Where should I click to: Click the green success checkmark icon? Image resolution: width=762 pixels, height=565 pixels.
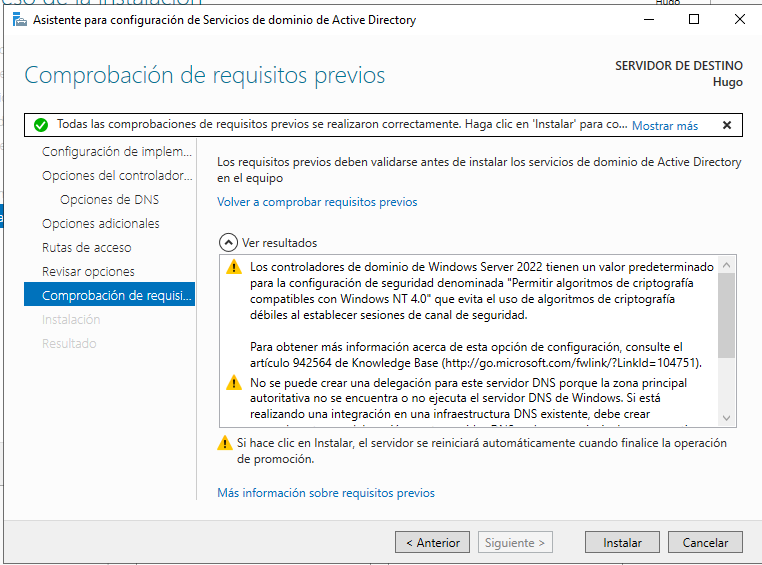[40, 125]
